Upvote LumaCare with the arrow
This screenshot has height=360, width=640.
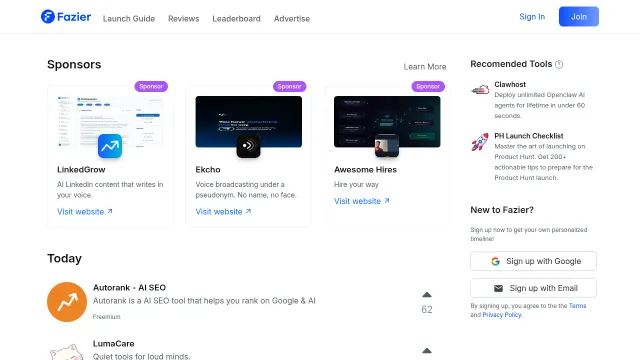pos(427,351)
